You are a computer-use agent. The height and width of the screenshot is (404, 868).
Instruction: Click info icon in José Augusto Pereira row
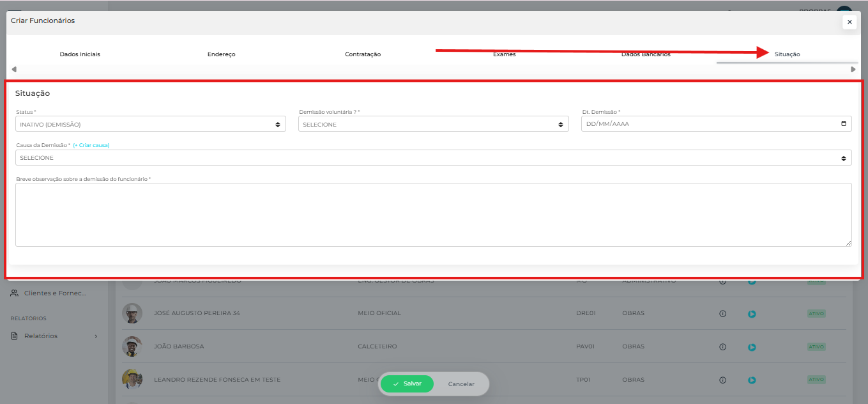pyautogui.click(x=723, y=314)
